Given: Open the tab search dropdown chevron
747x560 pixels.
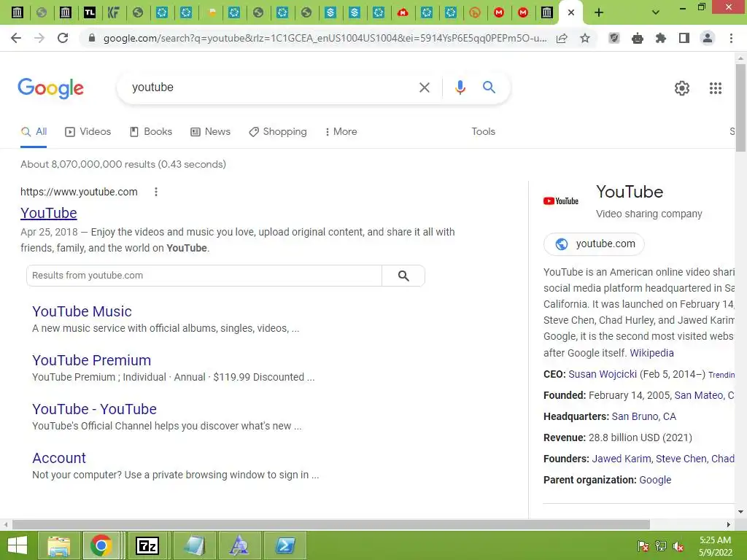Looking at the screenshot, I should [x=656, y=12].
